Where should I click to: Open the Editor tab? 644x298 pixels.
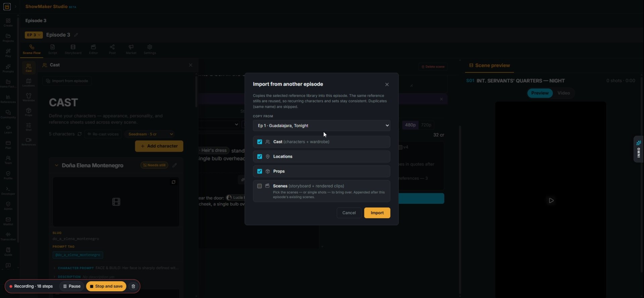(93, 49)
